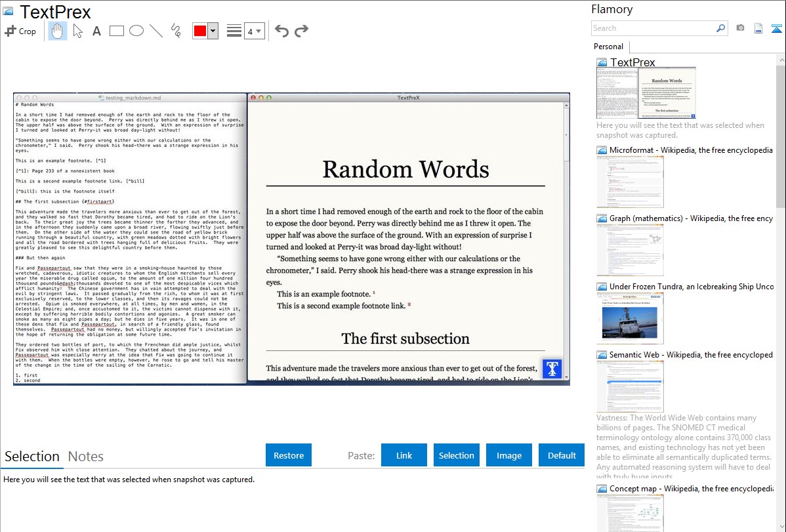Pick the ellipse drawing tool

point(136,31)
